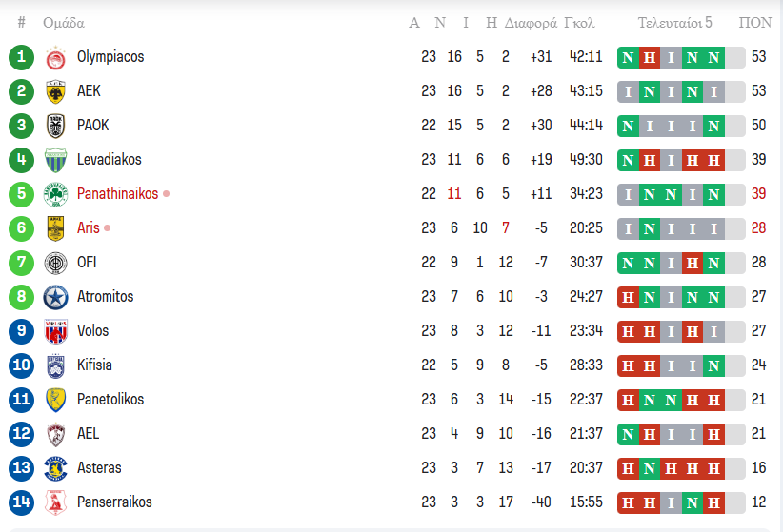783x532 pixels.
Task: Click Olympiacos' first green N form badge
Action: [x=628, y=58]
